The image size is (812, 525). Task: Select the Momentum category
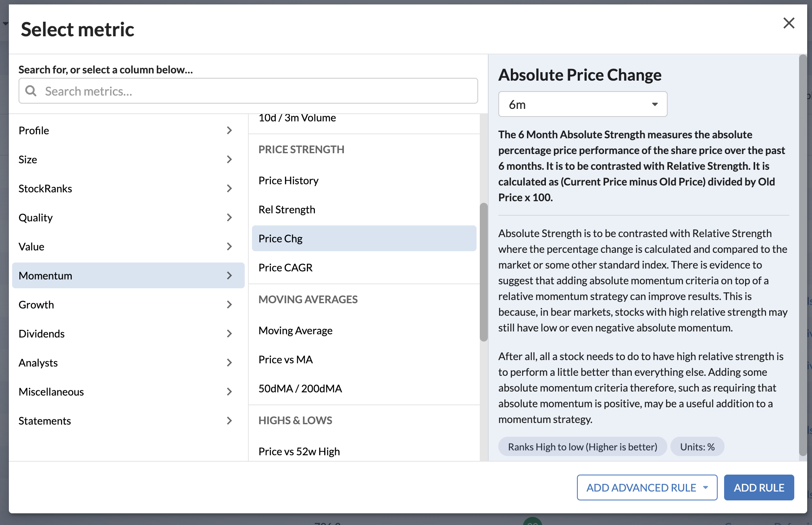[128, 275]
